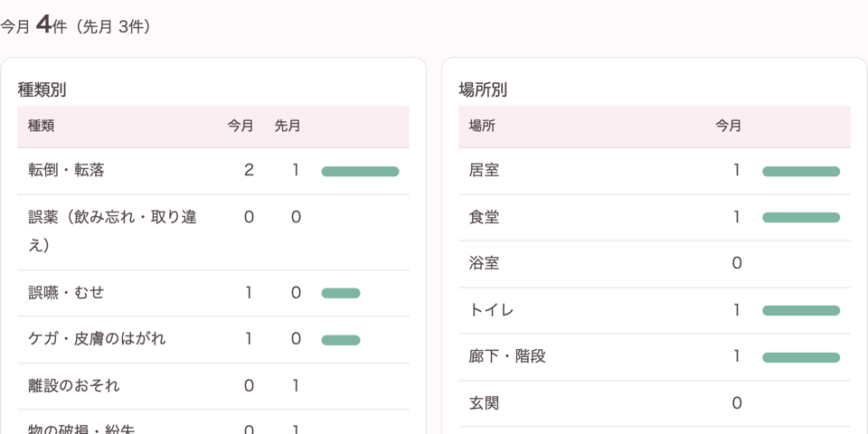Click the 先月 column header
This screenshot has height=434, width=868.
288,127
